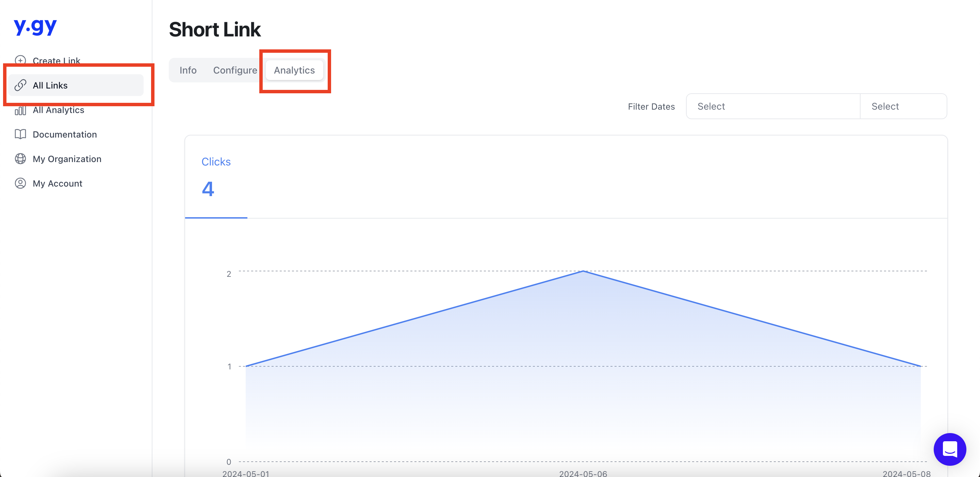Screen dimensions: 980x477
Task: Go to All Links page
Action: click(x=76, y=85)
